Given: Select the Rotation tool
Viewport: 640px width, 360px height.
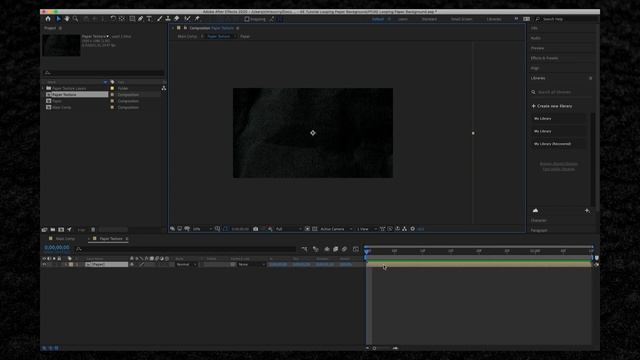Looking at the screenshot, I should pyautogui.click(x=113, y=19).
